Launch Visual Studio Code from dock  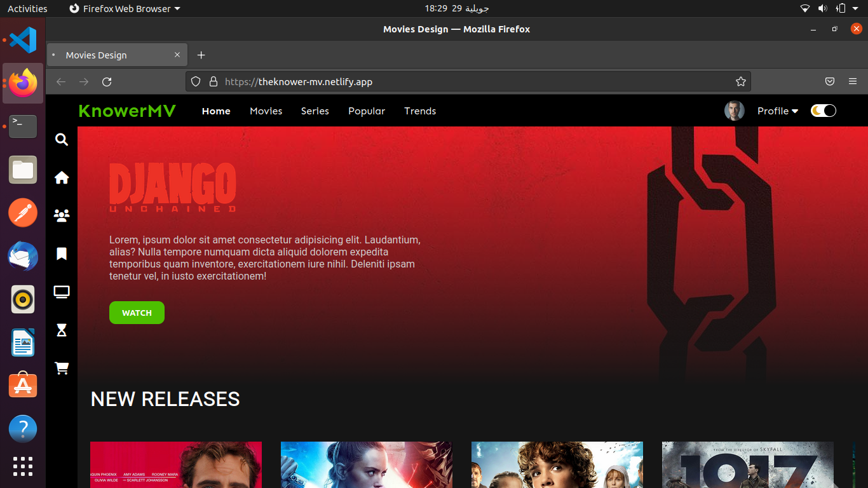23,41
